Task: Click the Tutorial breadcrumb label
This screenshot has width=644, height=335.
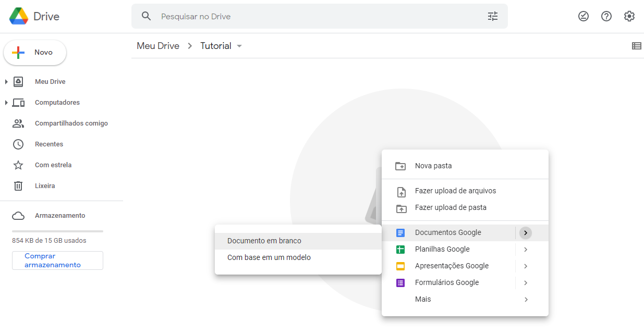Action: coord(216,46)
